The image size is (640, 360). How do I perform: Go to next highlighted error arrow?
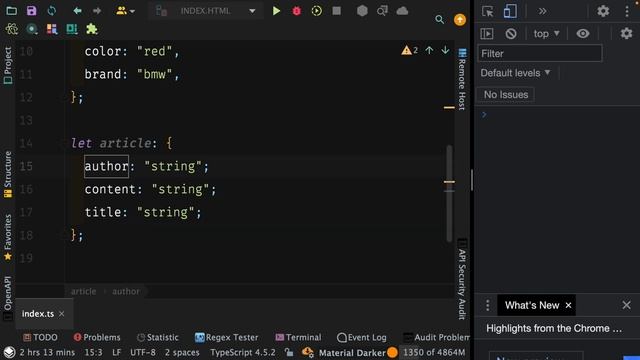pyautogui.click(x=445, y=50)
